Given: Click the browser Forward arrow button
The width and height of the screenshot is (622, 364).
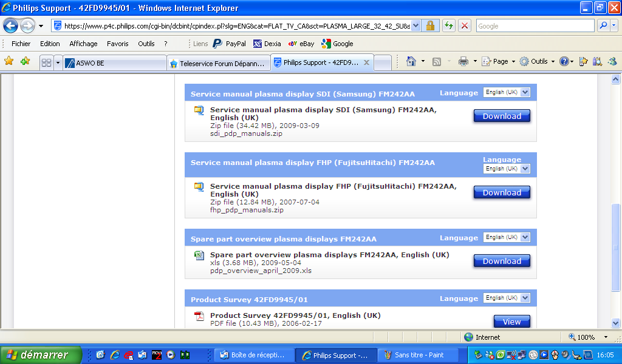Looking at the screenshot, I should pos(27,26).
